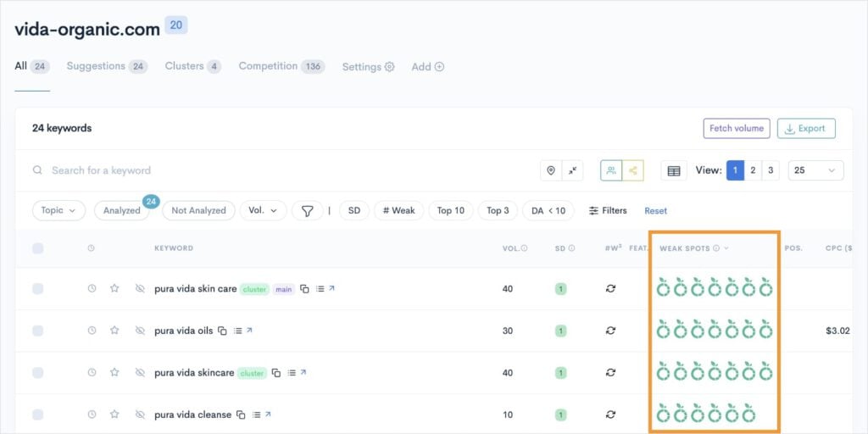Tick the select-all checkbox in header
The image size is (868, 434).
click(x=37, y=248)
